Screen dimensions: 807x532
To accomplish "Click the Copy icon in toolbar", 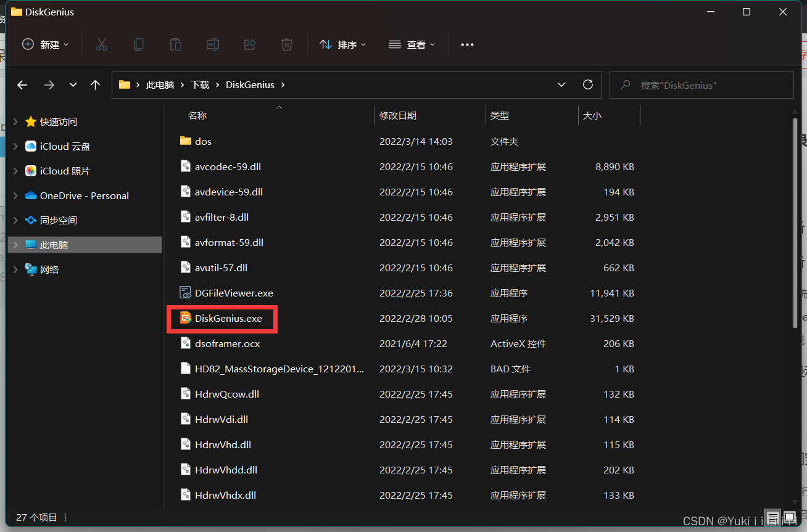I will [x=139, y=44].
